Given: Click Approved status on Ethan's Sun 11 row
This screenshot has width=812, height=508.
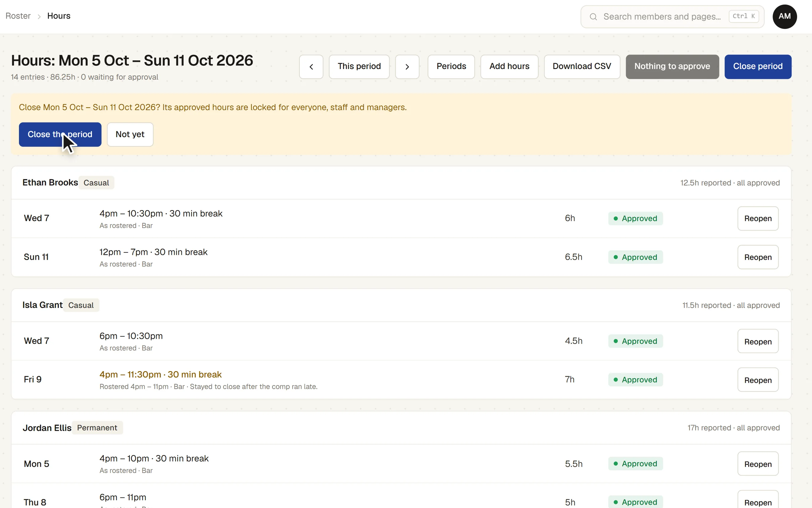Looking at the screenshot, I should click(x=635, y=257).
